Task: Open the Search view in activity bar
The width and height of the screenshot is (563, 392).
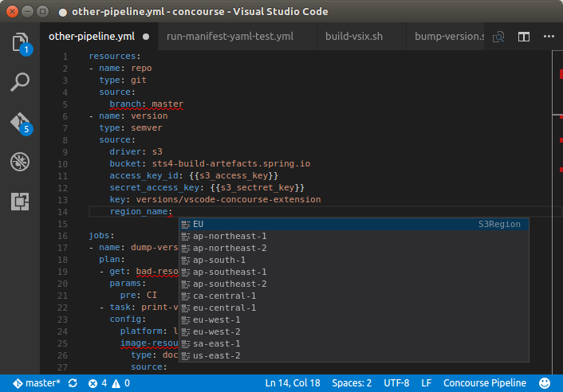Action: [x=20, y=82]
